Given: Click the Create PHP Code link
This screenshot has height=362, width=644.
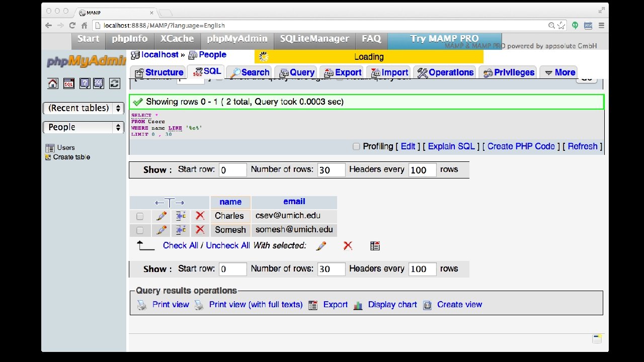Looking at the screenshot, I should point(521,146).
